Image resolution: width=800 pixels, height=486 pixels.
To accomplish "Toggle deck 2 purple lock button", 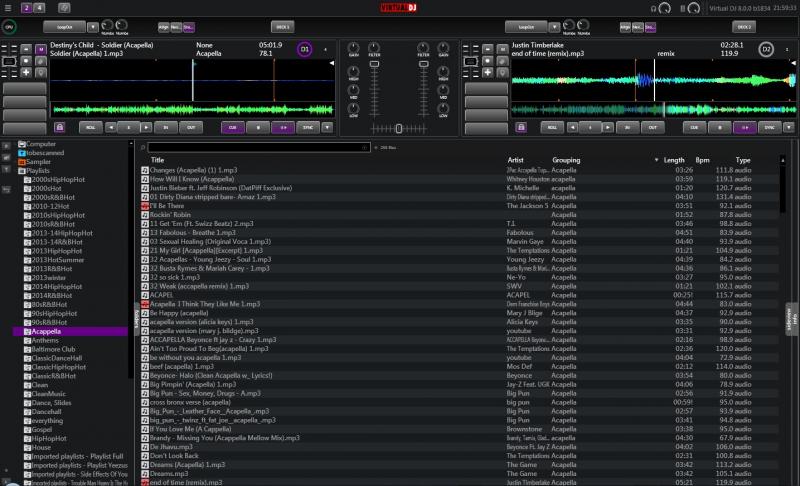I will pyautogui.click(x=521, y=127).
